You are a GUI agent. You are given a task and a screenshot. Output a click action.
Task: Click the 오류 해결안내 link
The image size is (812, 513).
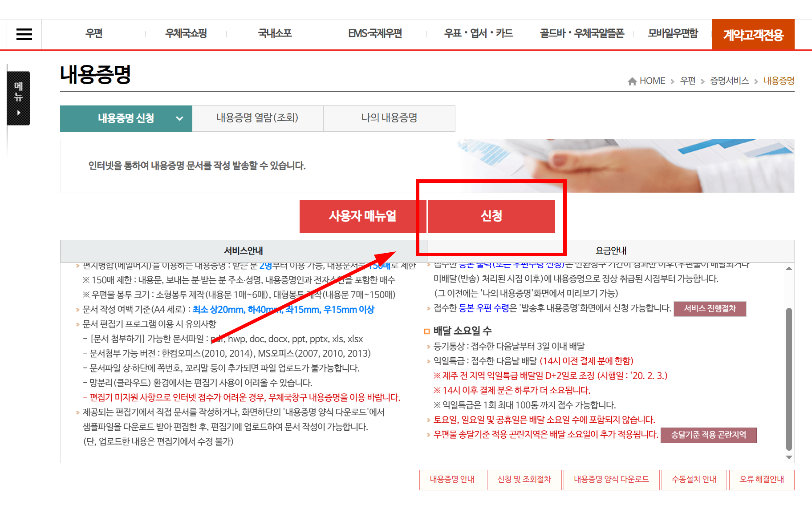pos(762,480)
